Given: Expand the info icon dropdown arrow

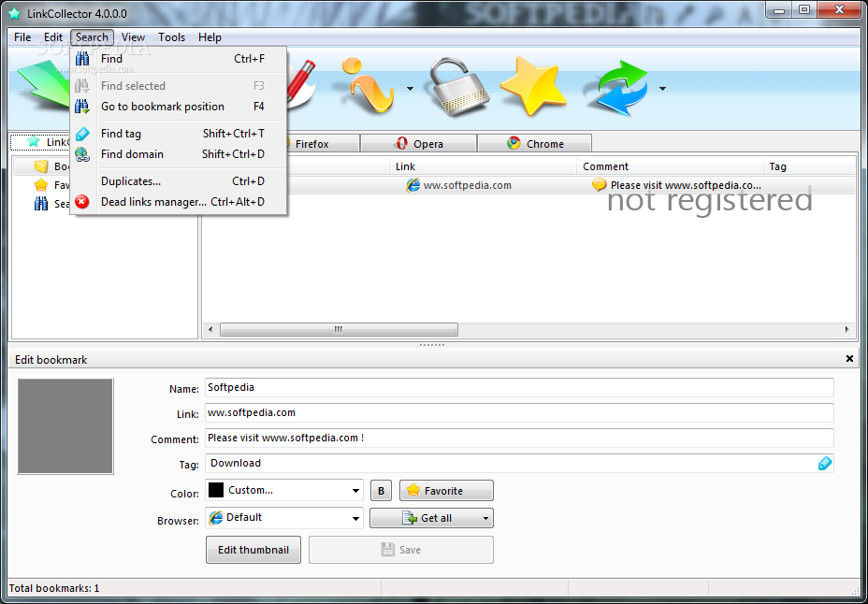Looking at the screenshot, I should tap(411, 89).
